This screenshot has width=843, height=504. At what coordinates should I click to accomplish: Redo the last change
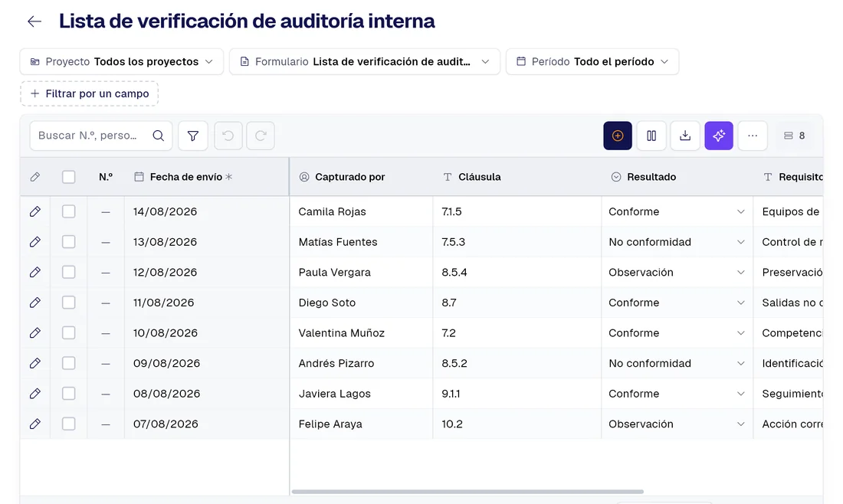pyautogui.click(x=261, y=136)
